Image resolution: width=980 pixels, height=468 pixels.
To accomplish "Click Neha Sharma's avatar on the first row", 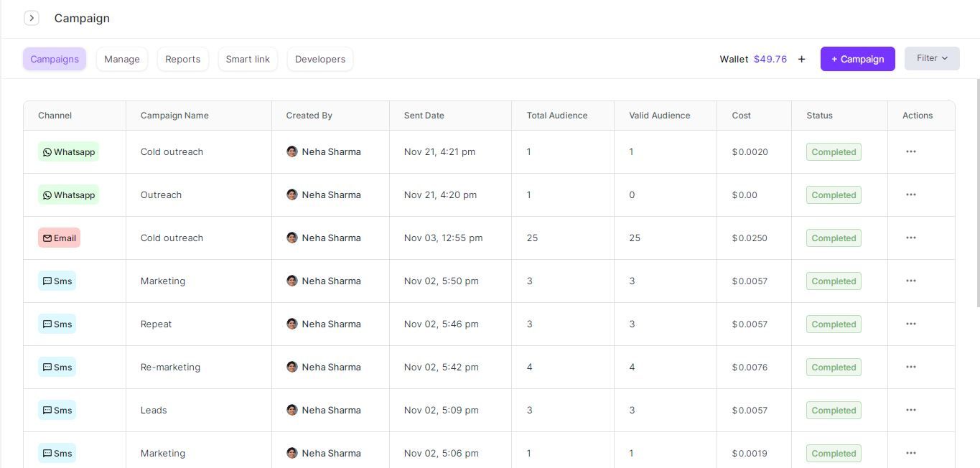I will pos(292,151).
